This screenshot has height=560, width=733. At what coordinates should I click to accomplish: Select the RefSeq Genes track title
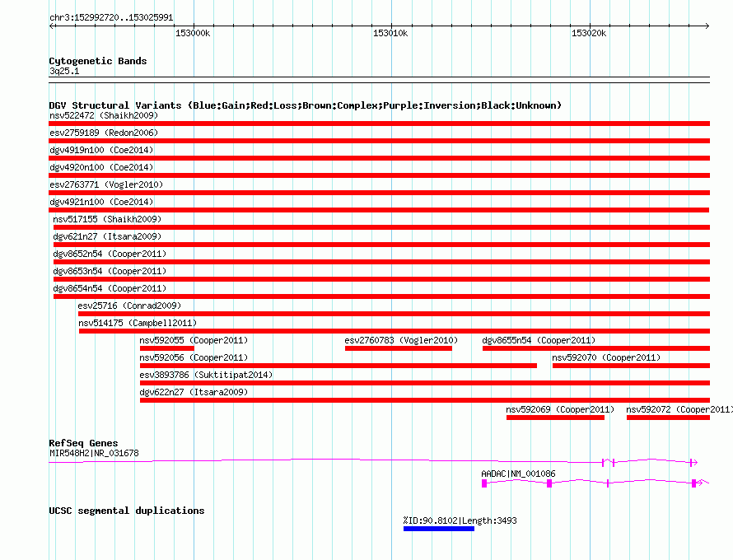click(84, 443)
